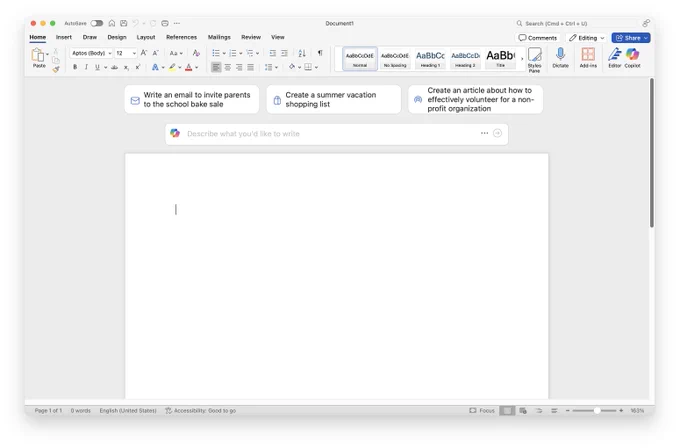Image resolution: width=680 pixels, height=448 pixels.
Task: Toggle italic formatting
Action: [x=86, y=67]
